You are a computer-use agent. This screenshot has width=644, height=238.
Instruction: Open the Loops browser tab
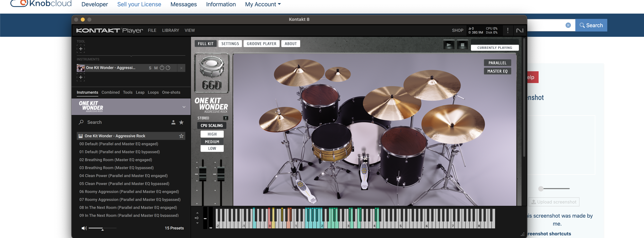153,92
